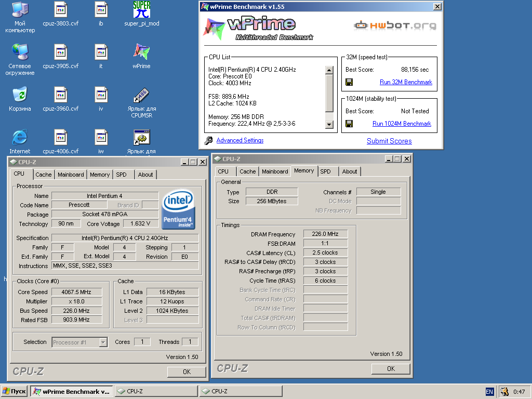Screen dimensions: 532x399
Task: Open Advanced Settings link in wPrime
Action: click(x=240, y=140)
